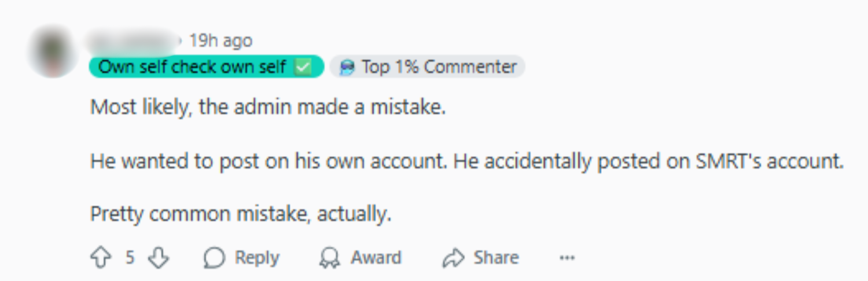Open the commenter's blurred avatar

[53, 51]
